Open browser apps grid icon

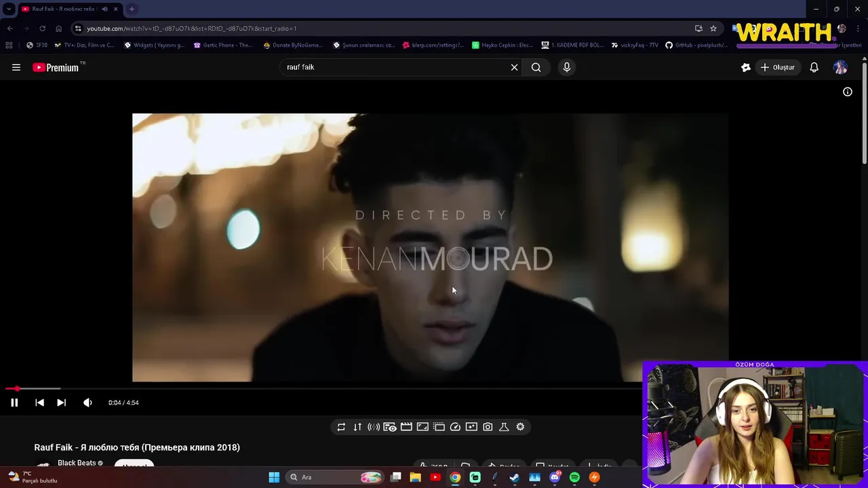tap(9, 45)
